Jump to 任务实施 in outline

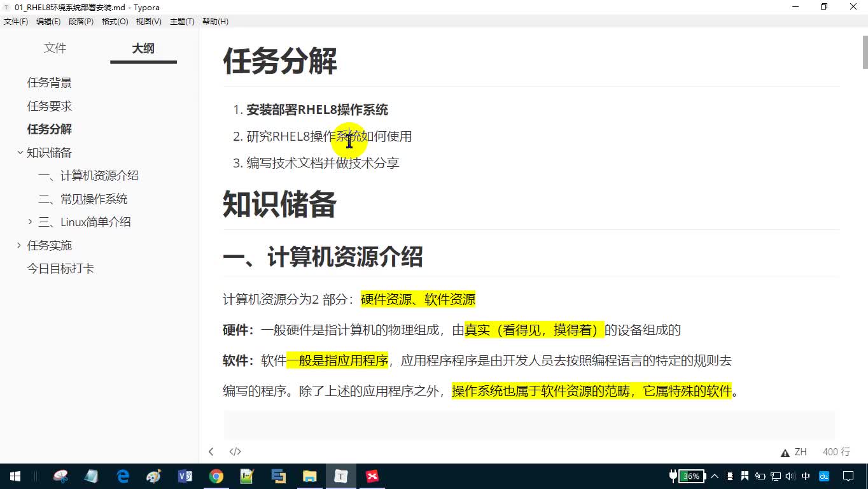point(50,246)
